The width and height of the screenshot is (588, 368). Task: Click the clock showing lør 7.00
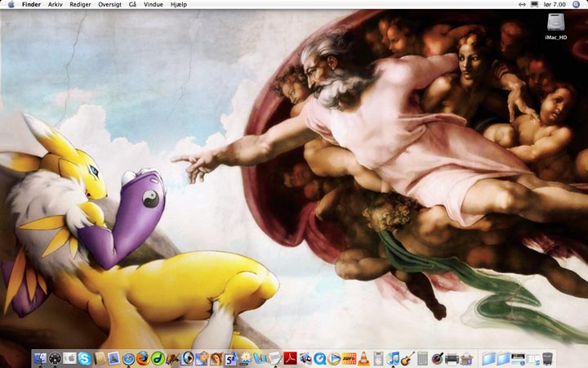click(555, 5)
